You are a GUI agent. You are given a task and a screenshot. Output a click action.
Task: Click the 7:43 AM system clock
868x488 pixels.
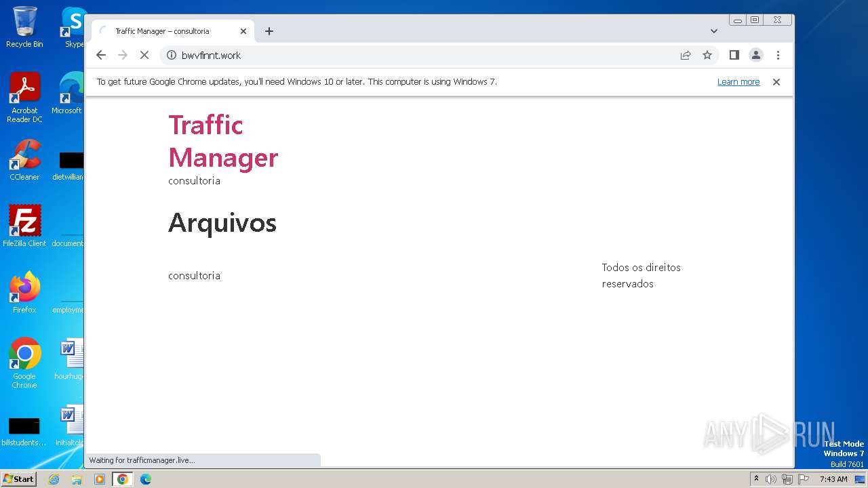[x=833, y=479]
